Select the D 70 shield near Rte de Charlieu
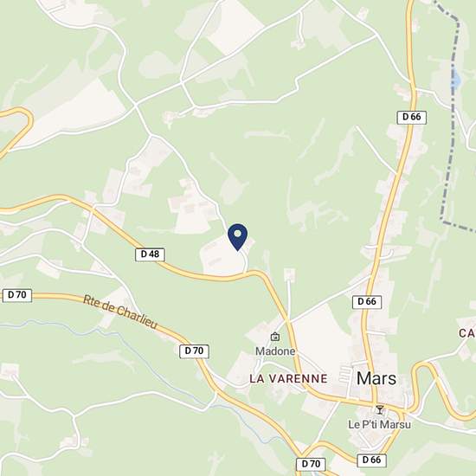The height and width of the screenshot is (476, 476). [194, 351]
